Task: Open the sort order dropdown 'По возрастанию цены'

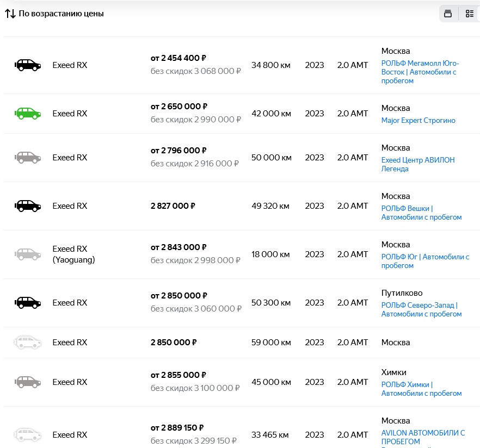Action: click(61, 14)
